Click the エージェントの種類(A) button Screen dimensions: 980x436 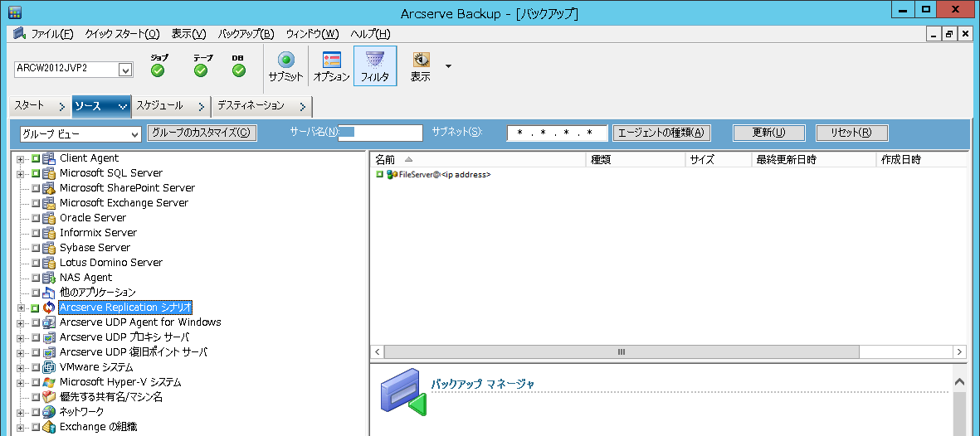[x=662, y=133]
